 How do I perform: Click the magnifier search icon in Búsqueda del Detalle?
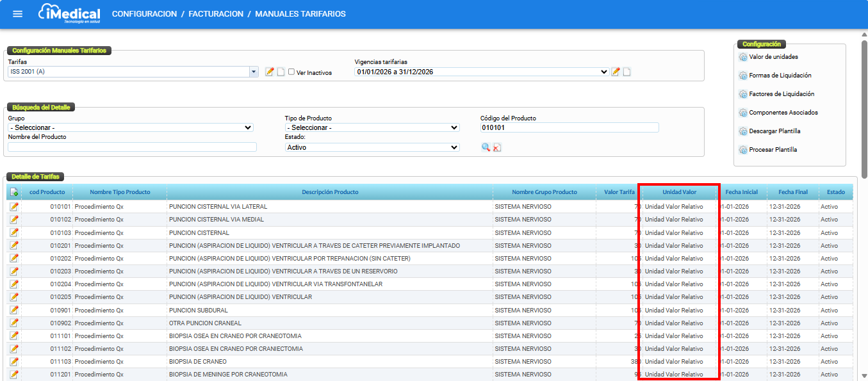pos(486,147)
